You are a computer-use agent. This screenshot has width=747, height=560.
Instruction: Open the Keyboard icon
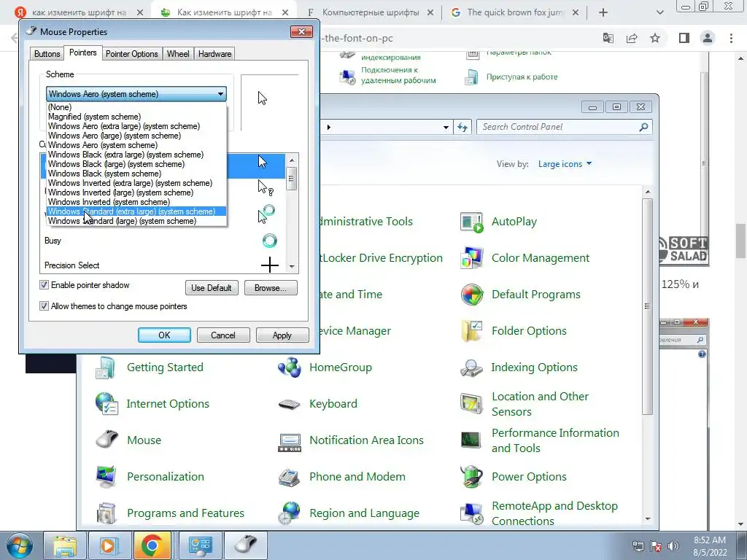(289, 404)
